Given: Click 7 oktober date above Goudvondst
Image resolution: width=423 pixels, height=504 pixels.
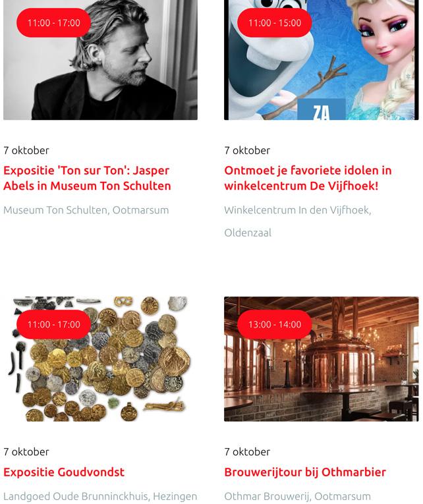Looking at the screenshot, I should pyautogui.click(x=26, y=452).
